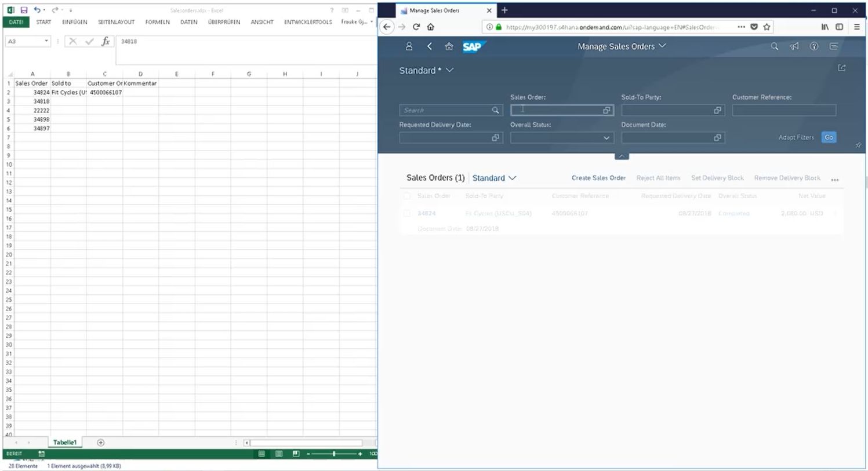The image size is (868, 471).
Task: Open the SAP user profile icon
Action: 409,46
